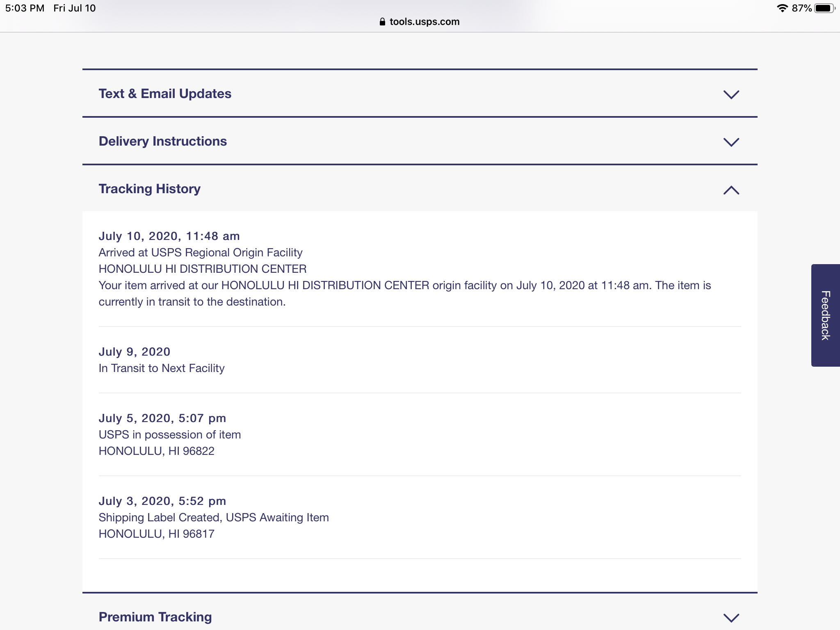Select the HONOLULU, HI 96817 location
This screenshot has height=630, width=840.
tap(157, 534)
